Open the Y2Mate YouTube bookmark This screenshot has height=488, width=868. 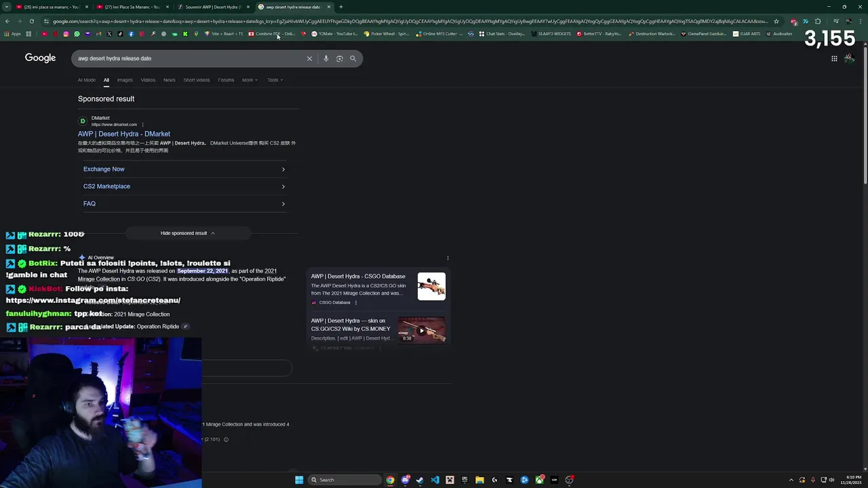(x=334, y=34)
